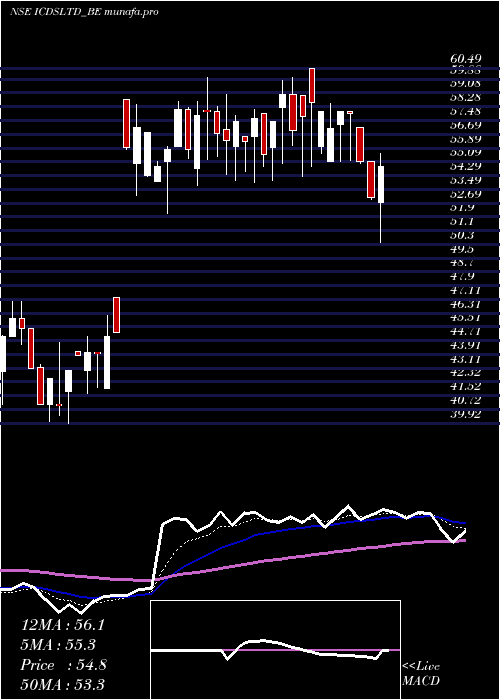The height and width of the screenshot is (700, 500).
Task: Click the 47.9 price axis label
Action: [x=462, y=277]
